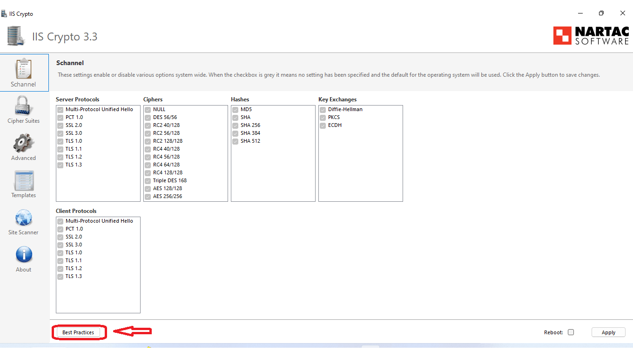Switch to the Advanced tab label
This screenshot has height=364, width=633.
click(x=23, y=158)
